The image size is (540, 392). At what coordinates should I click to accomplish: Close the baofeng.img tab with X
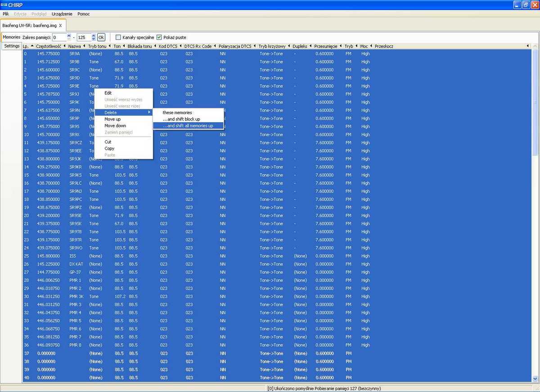[60, 26]
